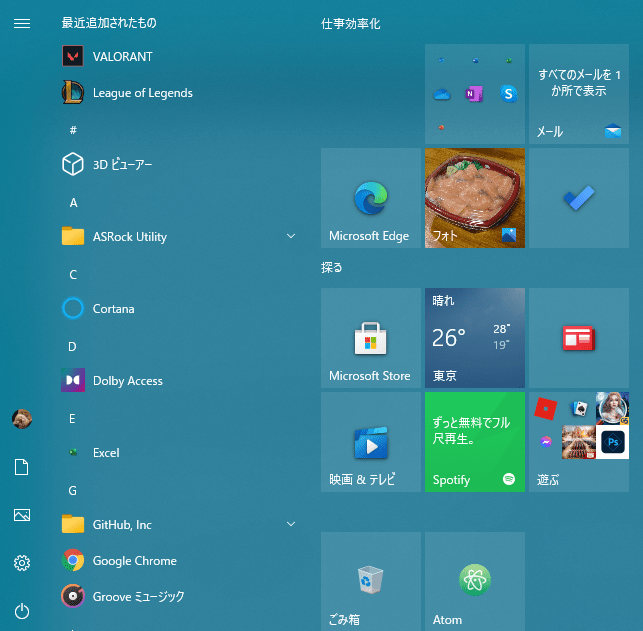
Task: Click the # section letter header
Action: pyautogui.click(x=73, y=130)
